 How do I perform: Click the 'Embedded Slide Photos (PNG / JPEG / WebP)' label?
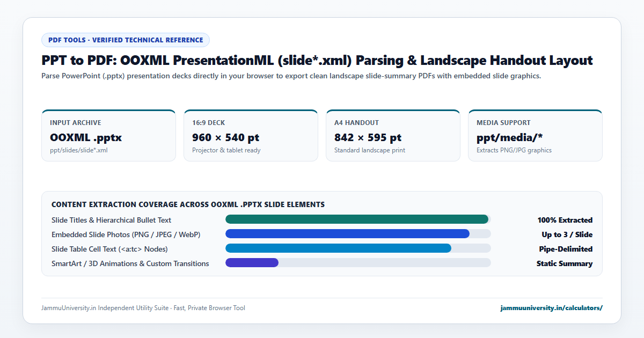126,234
